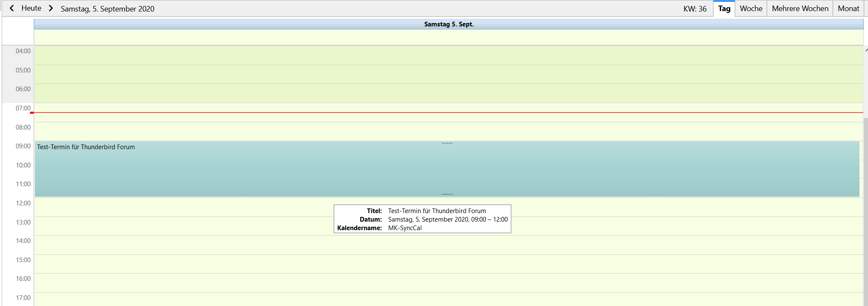Click the Samstag 5. Sept. day header
The width and height of the screenshot is (868, 306).
(449, 24)
